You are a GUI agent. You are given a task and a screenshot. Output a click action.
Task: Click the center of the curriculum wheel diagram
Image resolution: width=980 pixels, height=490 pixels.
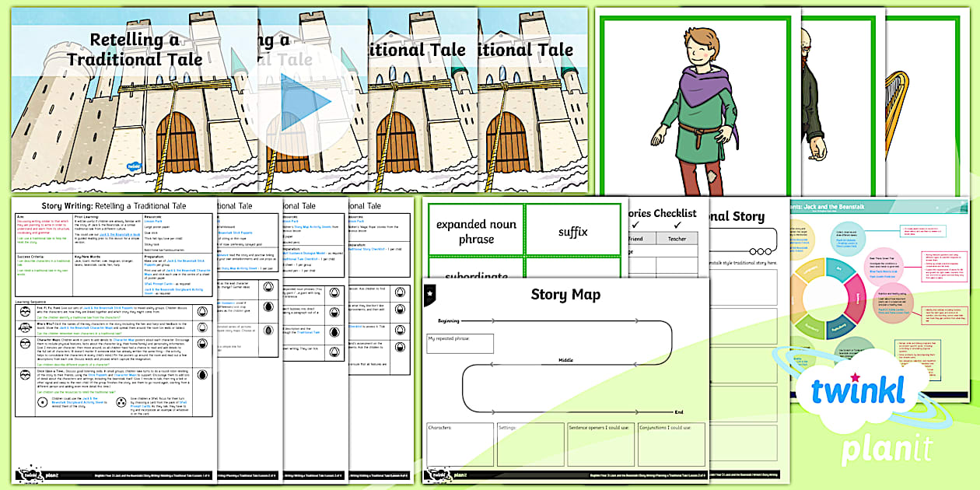click(827, 296)
